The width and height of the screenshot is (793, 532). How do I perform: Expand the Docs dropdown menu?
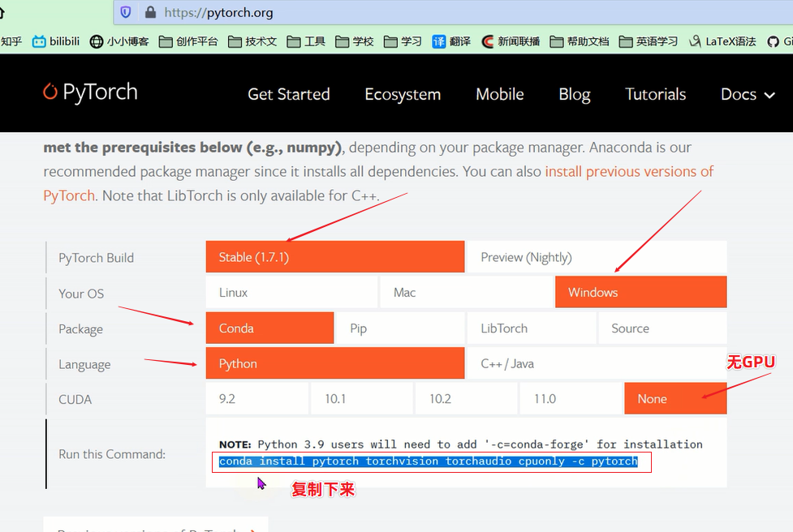pos(748,94)
